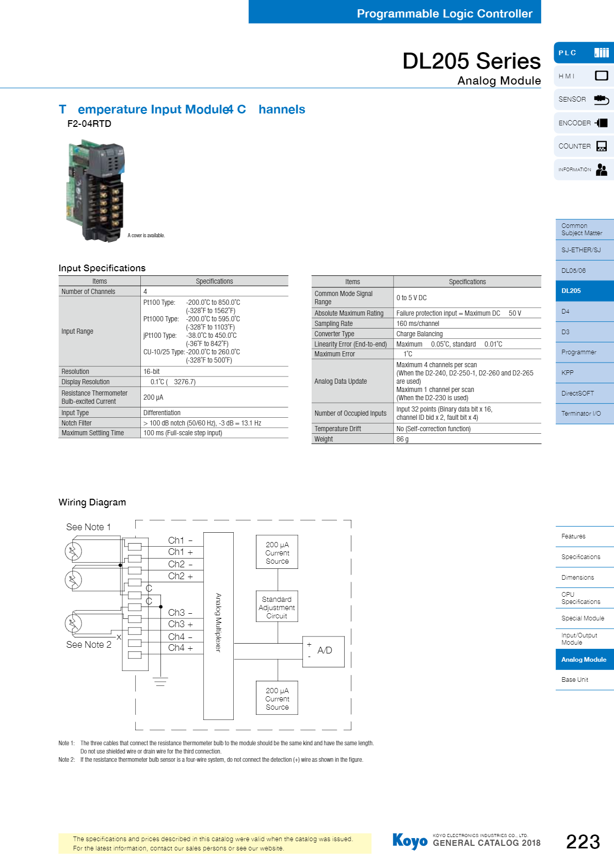The image size is (614, 868).
Task: Click the yellow catalog disclaimer notice
Action: 215,843
